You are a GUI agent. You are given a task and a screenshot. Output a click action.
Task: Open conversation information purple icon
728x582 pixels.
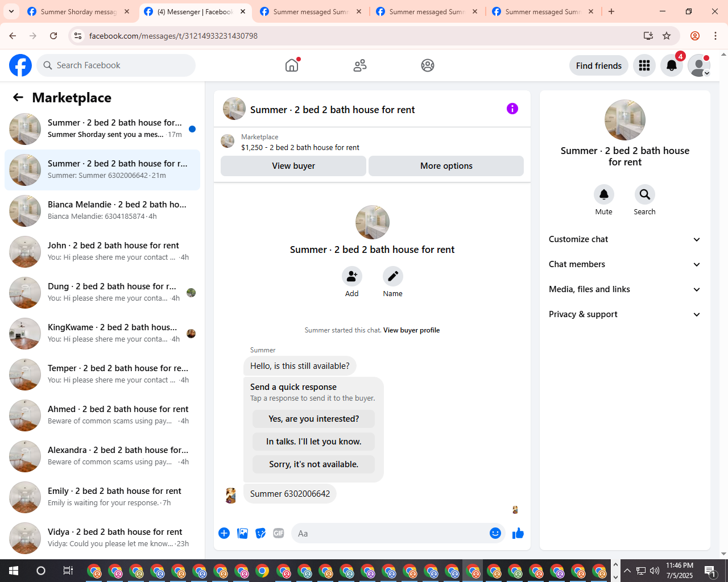coord(512,109)
